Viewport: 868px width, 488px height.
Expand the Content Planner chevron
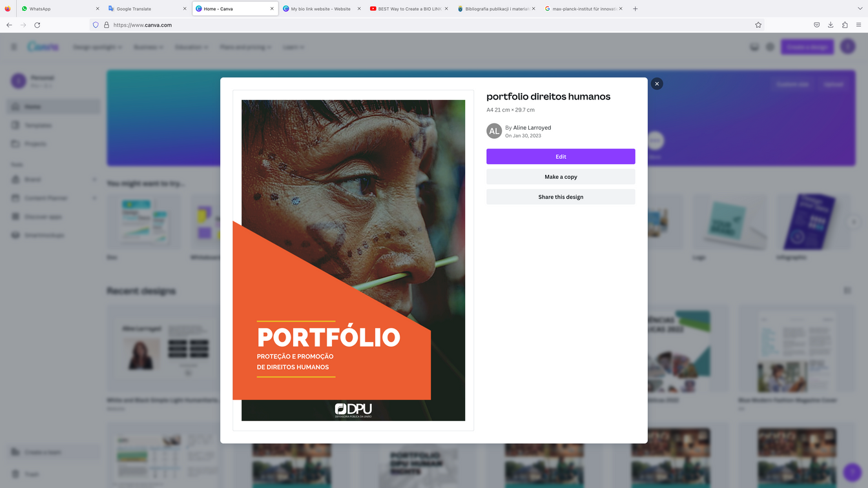click(95, 198)
